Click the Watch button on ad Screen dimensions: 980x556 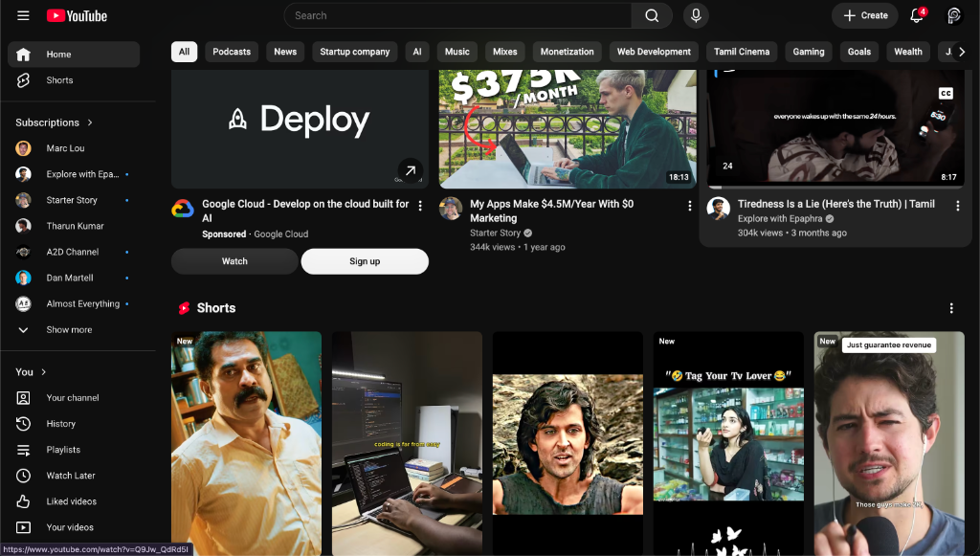coord(234,261)
